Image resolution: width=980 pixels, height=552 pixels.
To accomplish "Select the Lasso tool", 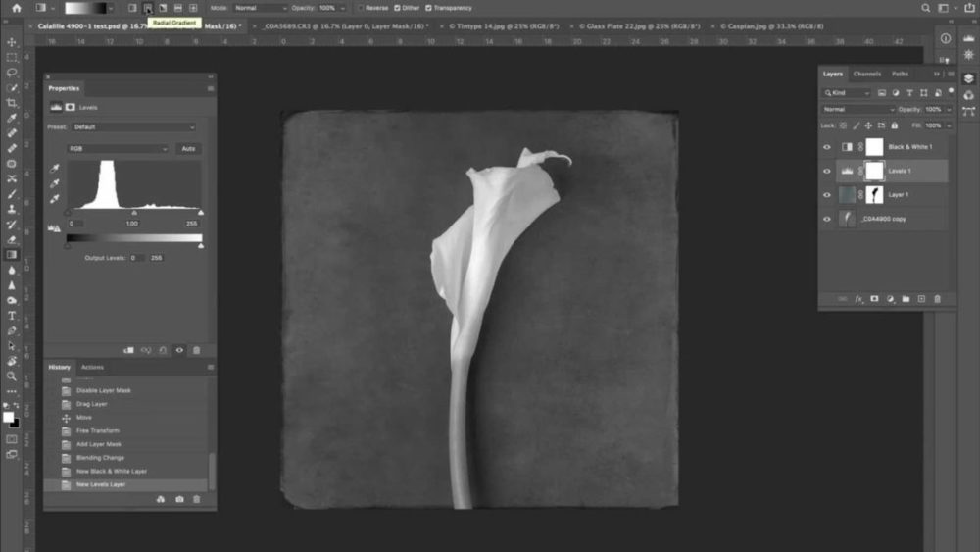I will click(x=12, y=73).
